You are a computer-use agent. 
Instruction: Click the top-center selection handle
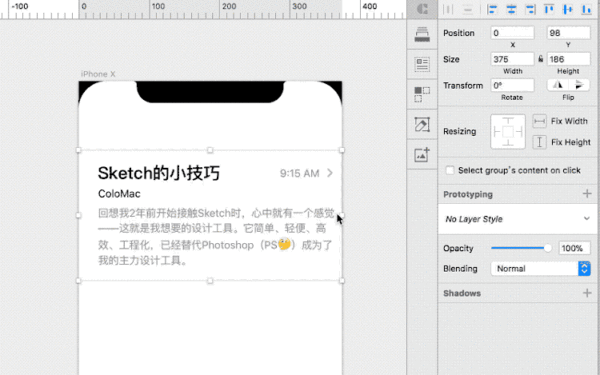click(210, 150)
